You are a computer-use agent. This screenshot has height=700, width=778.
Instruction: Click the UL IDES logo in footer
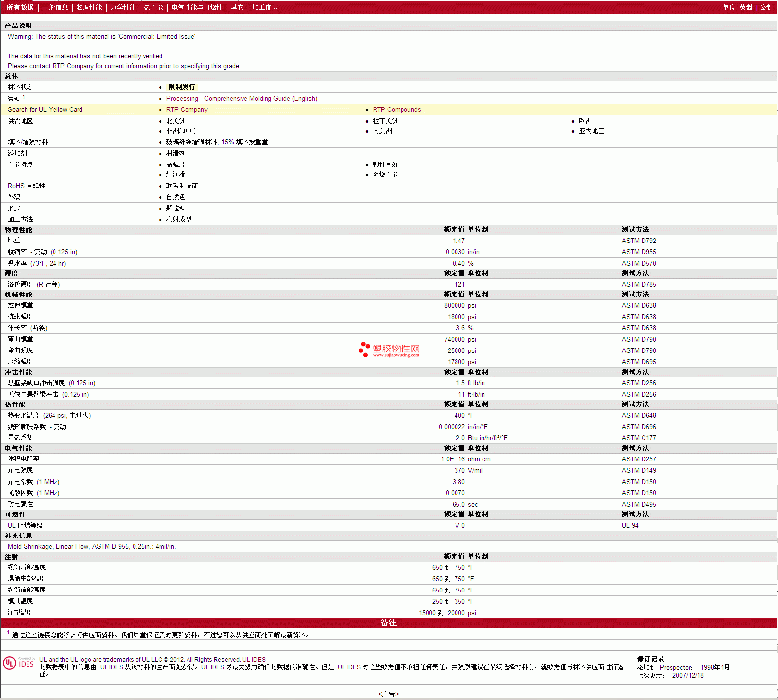tap(19, 663)
